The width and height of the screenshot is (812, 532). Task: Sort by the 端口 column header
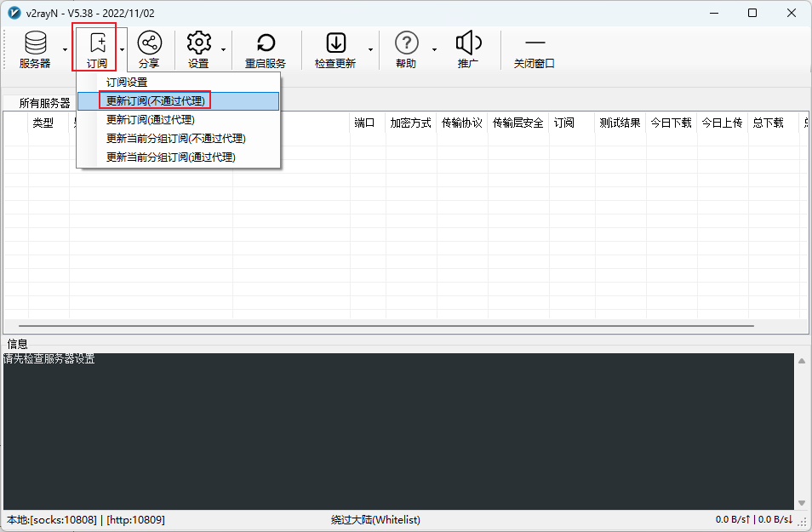368,123
